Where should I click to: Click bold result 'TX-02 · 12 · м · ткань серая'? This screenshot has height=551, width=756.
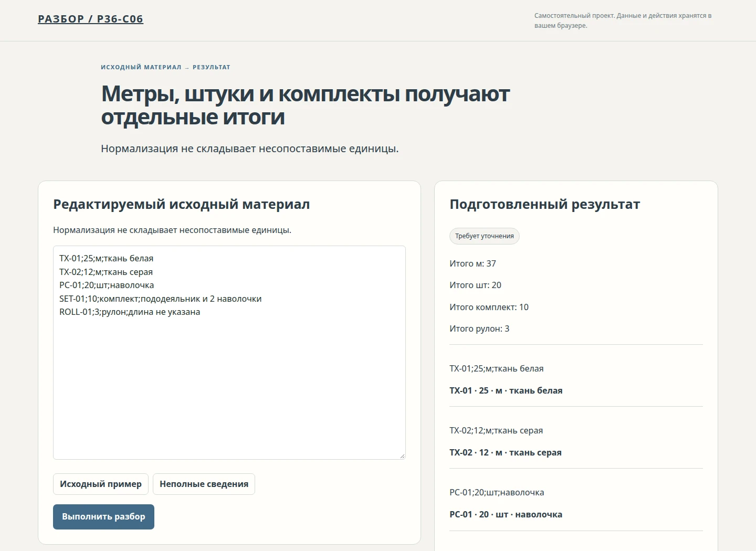pos(505,452)
